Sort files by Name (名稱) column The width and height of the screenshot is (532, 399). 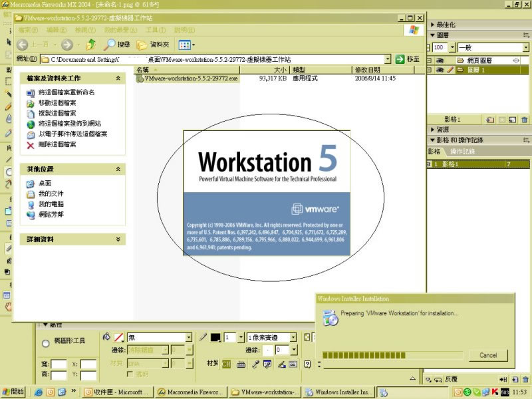click(188, 70)
